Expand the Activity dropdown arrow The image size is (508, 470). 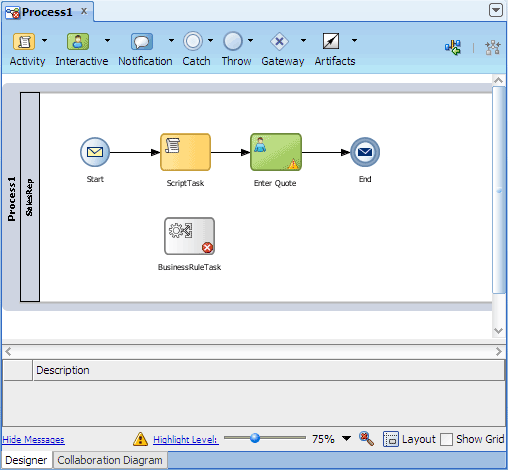point(44,40)
